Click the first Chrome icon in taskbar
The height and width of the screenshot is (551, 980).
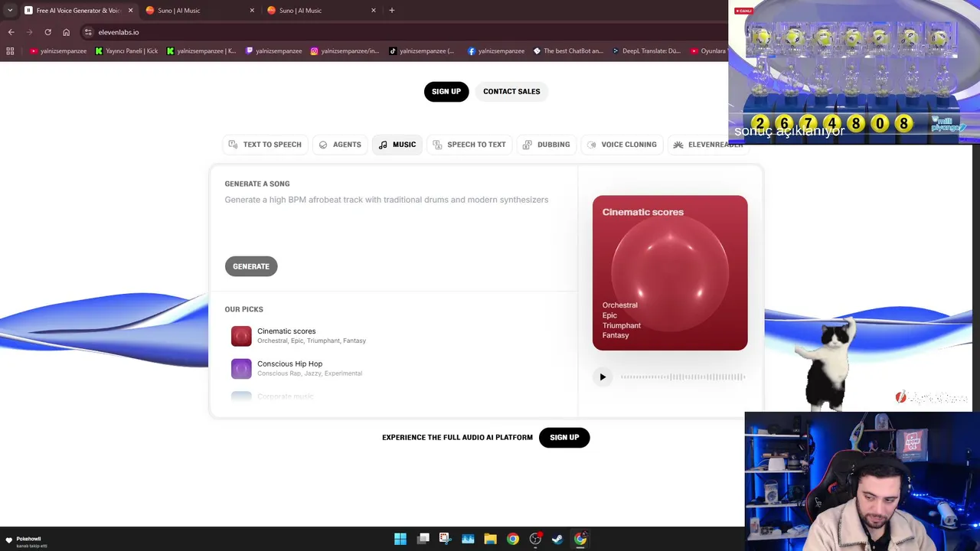point(513,539)
